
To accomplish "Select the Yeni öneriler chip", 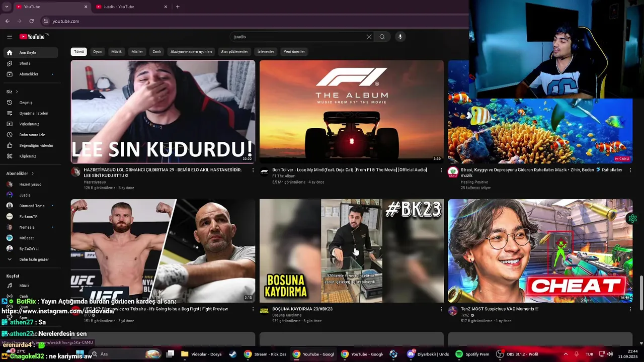I will 294,52.
